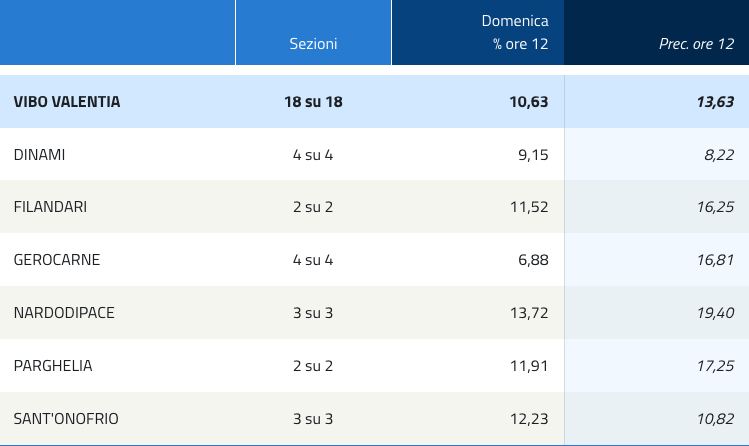Select Gerocarne's 6,88 turnout percentage
Viewport: 749px width, 446px height.
[533, 260]
